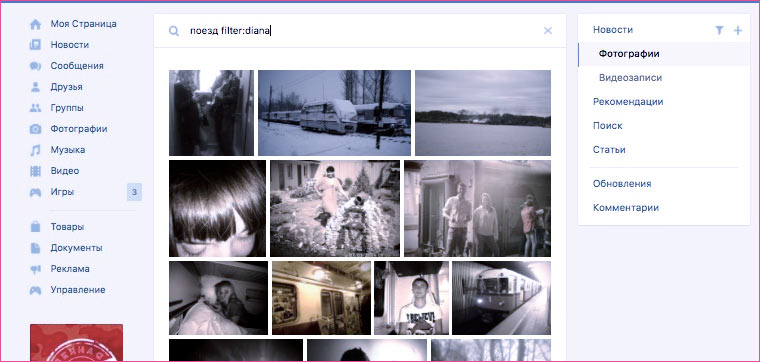Screen dimensions: 760x362
Task: Click the Товары shopping bag icon
Action: (x=35, y=227)
